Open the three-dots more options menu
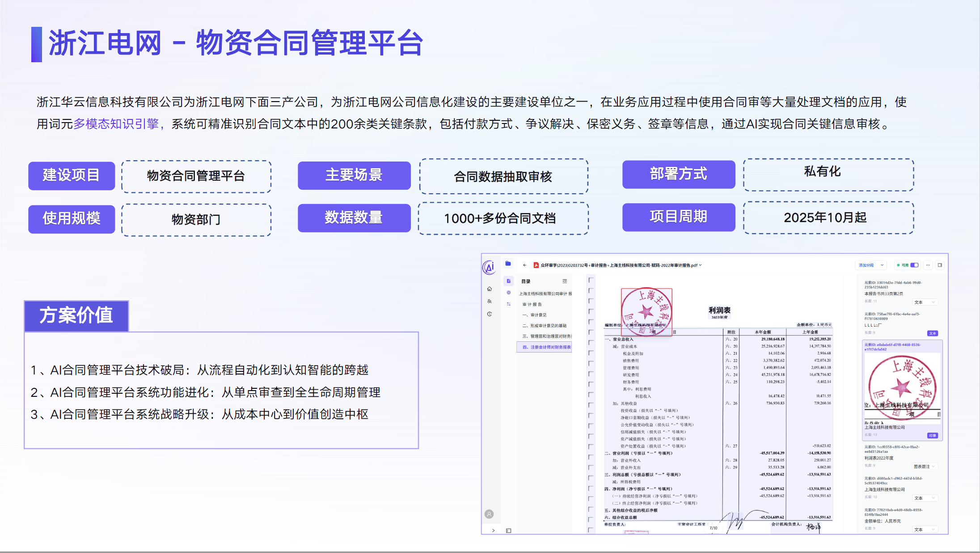 pyautogui.click(x=928, y=265)
